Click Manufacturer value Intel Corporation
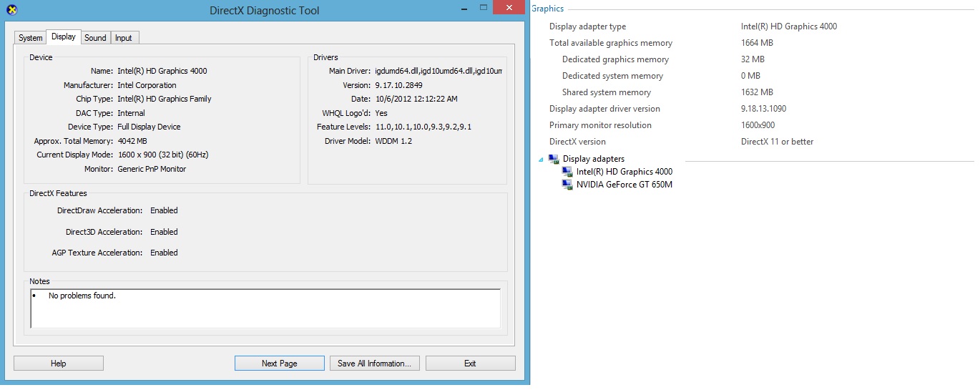 (x=147, y=85)
